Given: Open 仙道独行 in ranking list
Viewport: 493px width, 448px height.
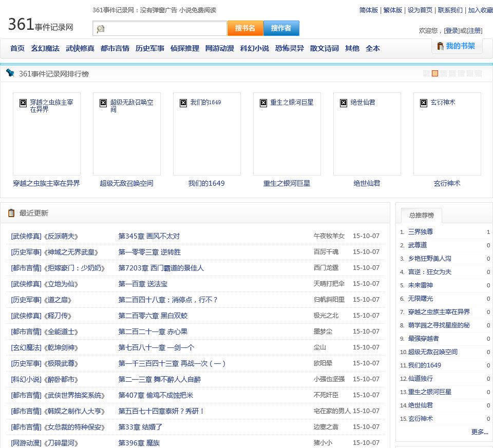Looking at the screenshot, I should click(421, 379).
